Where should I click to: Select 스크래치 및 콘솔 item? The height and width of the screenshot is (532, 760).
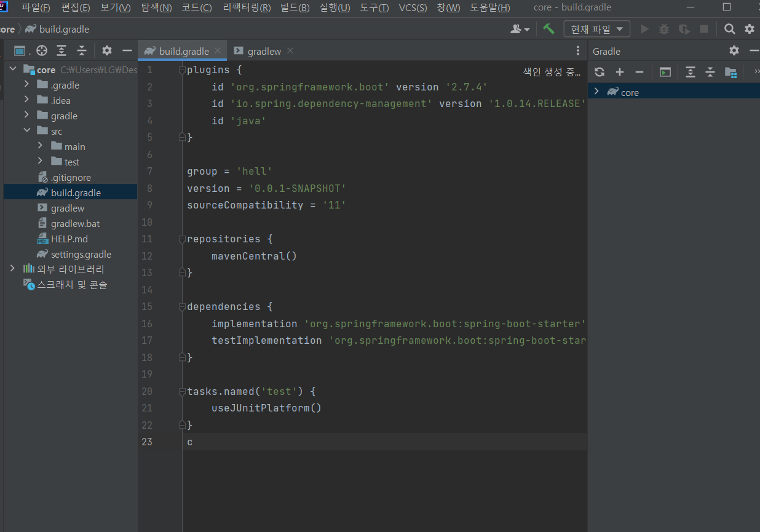point(72,285)
